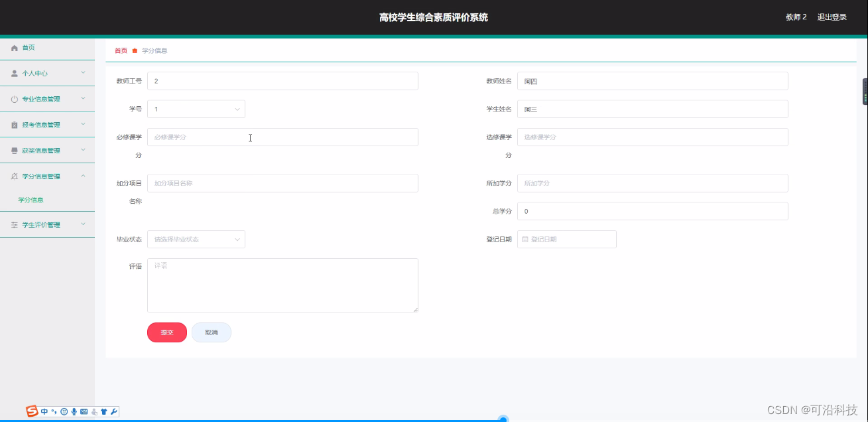868x422 pixels.
Task: Click the 学生评价管理 sliders icon
Action: tap(13, 224)
